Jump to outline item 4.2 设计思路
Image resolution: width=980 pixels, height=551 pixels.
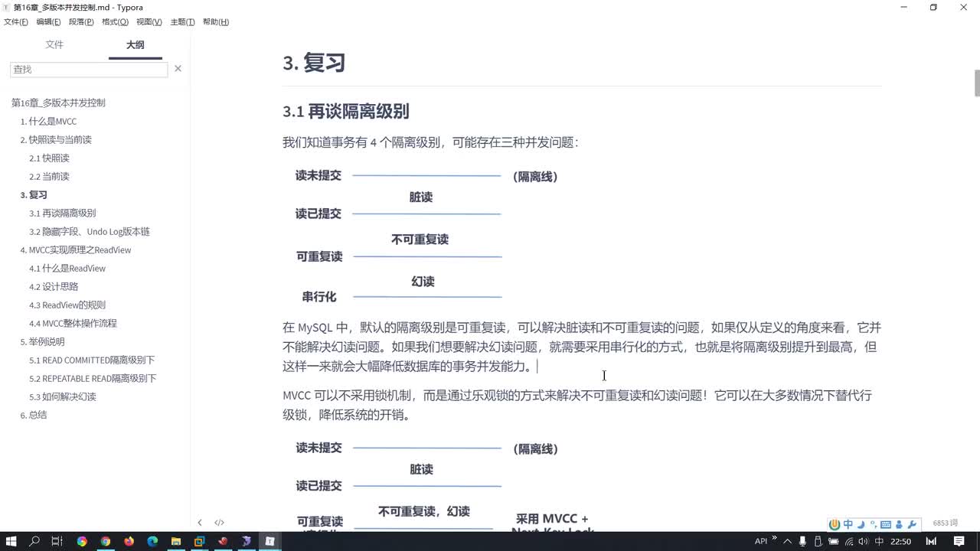[x=54, y=286]
